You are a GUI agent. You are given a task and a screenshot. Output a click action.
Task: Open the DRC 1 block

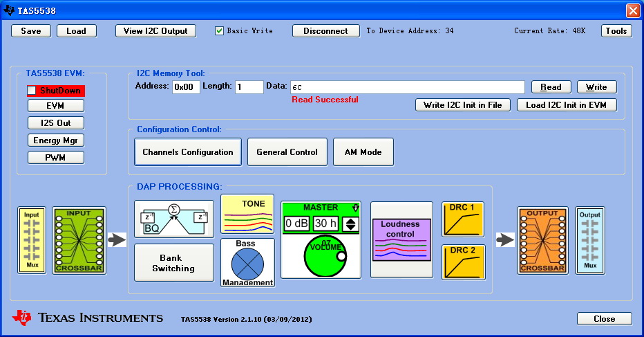tap(463, 219)
